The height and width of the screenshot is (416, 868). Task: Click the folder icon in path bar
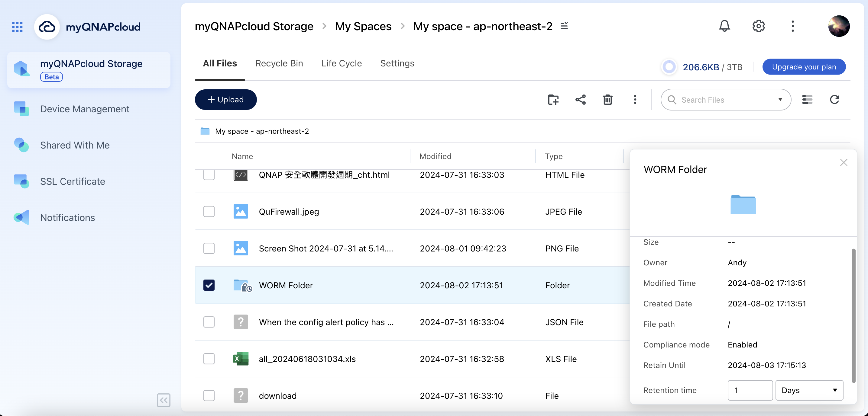coord(205,131)
